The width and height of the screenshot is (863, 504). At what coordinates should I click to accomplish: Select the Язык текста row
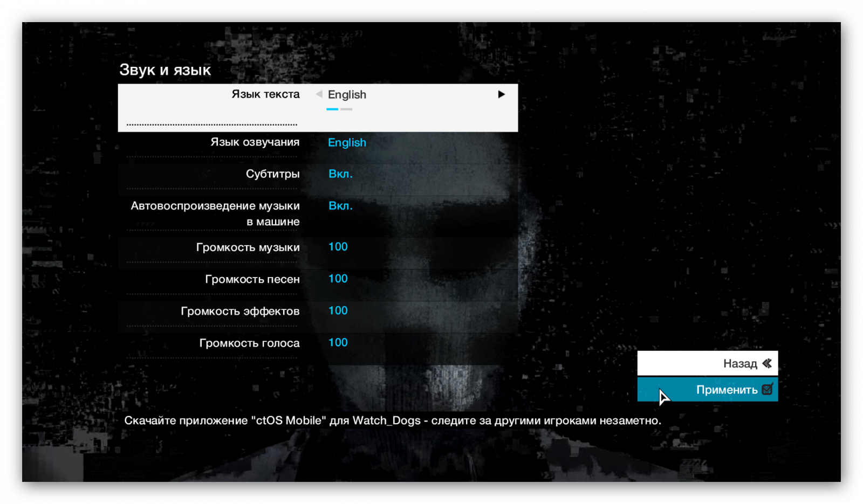318,108
